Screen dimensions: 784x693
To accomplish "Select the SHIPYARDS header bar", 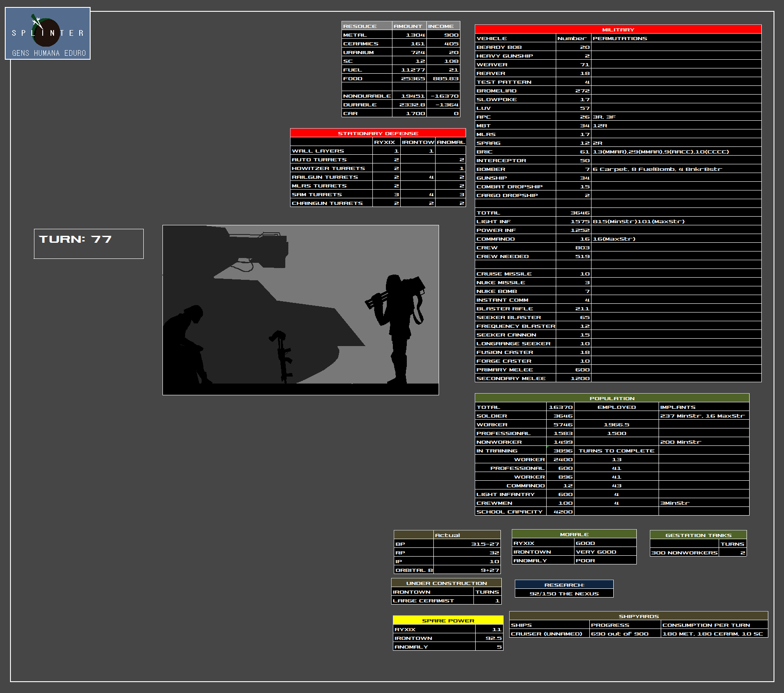I will [x=638, y=616].
